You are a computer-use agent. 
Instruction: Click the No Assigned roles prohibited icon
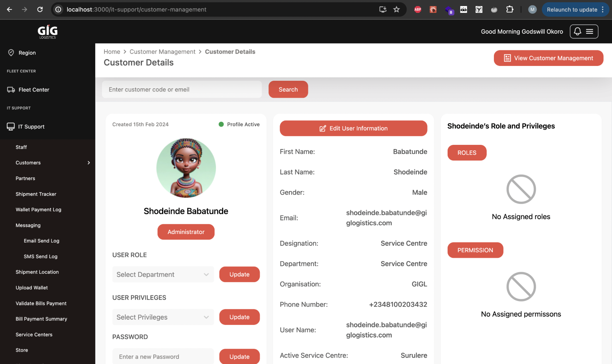[521, 189]
